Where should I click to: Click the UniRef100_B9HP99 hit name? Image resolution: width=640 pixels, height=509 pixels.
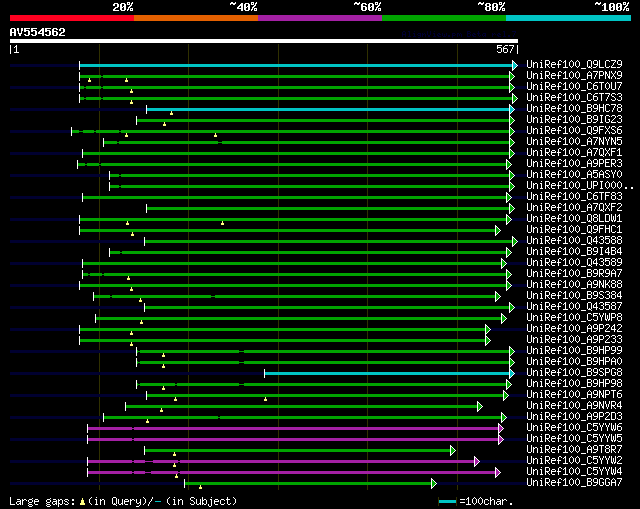[x=574, y=351]
